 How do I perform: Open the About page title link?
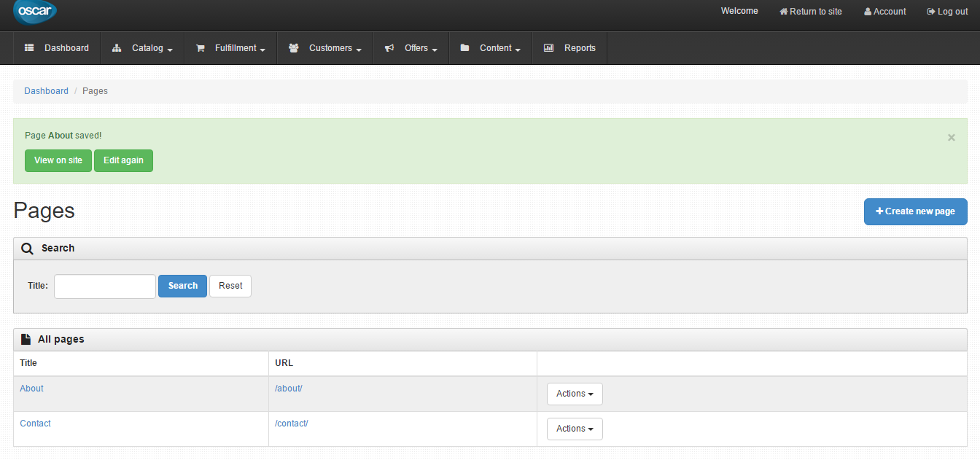pyautogui.click(x=31, y=389)
